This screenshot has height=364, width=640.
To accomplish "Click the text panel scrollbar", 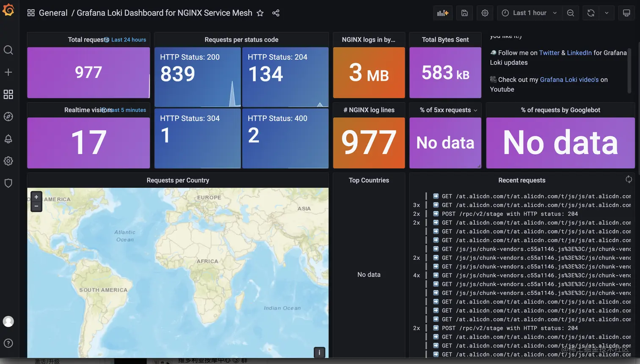I will 629,70.
